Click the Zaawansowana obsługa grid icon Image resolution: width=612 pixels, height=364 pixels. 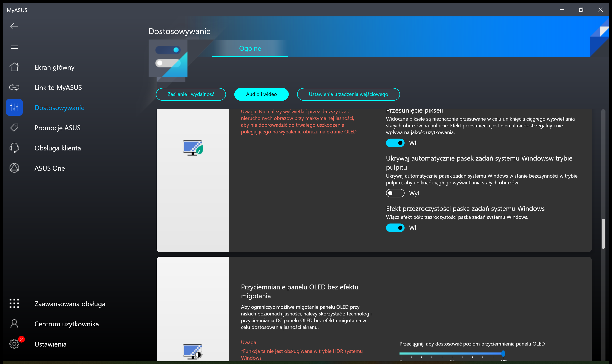pyautogui.click(x=14, y=304)
